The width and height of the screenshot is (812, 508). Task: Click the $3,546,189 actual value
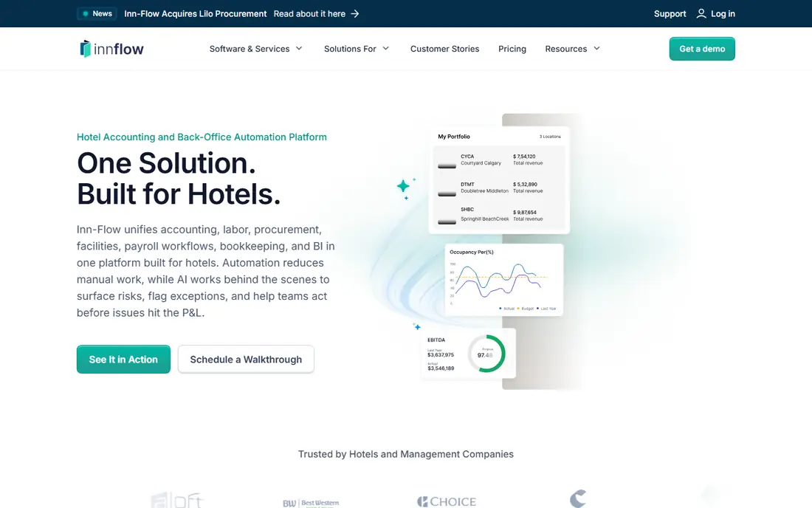[441, 368]
